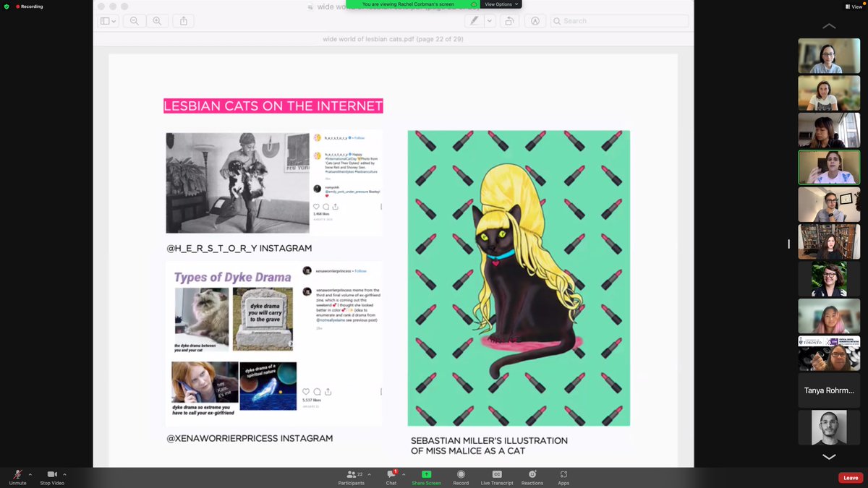Image resolution: width=868 pixels, height=488 pixels.
Task: Select the Preview highlight pen tool
Action: pyautogui.click(x=474, y=21)
